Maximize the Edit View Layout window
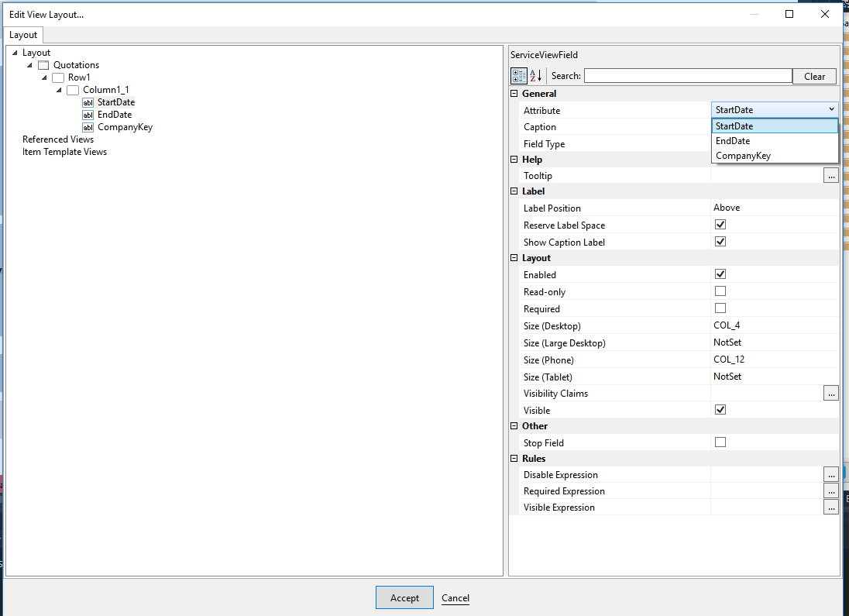This screenshot has height=616, width=849. click(x=789, y=14)
